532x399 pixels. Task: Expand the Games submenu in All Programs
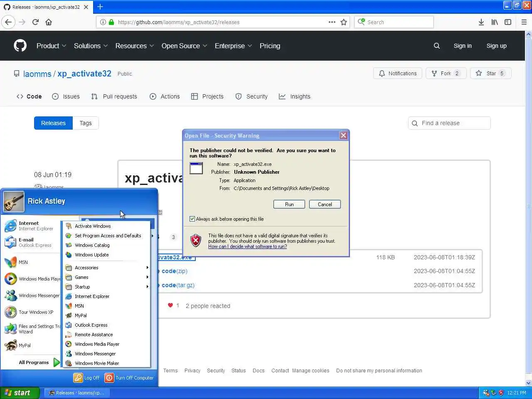pos(106,277)
